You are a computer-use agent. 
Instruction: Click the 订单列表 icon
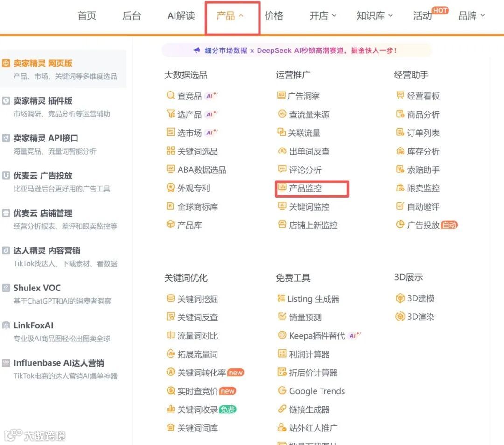tap(400, 132)
